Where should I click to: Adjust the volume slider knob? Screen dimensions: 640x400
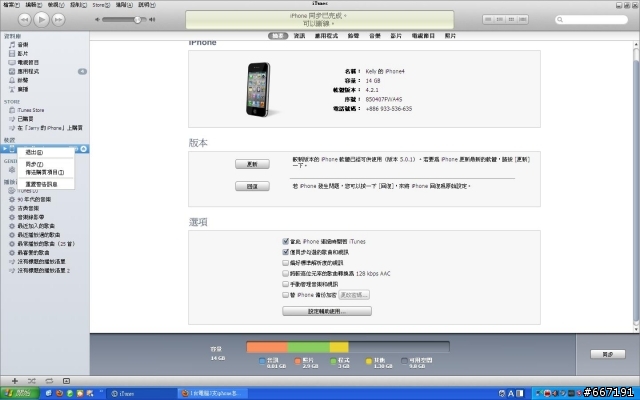pyautogui.click(x=138, y=20)
